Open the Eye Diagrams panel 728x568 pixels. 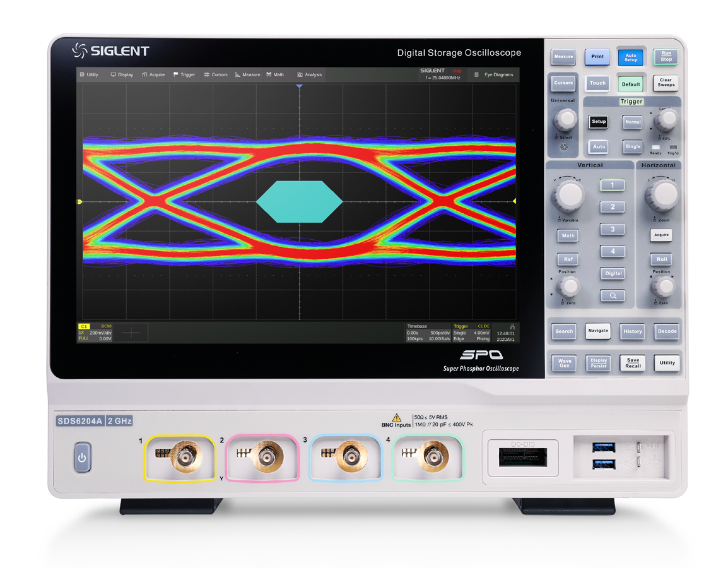pyautogui.click(x=494, y=74)
